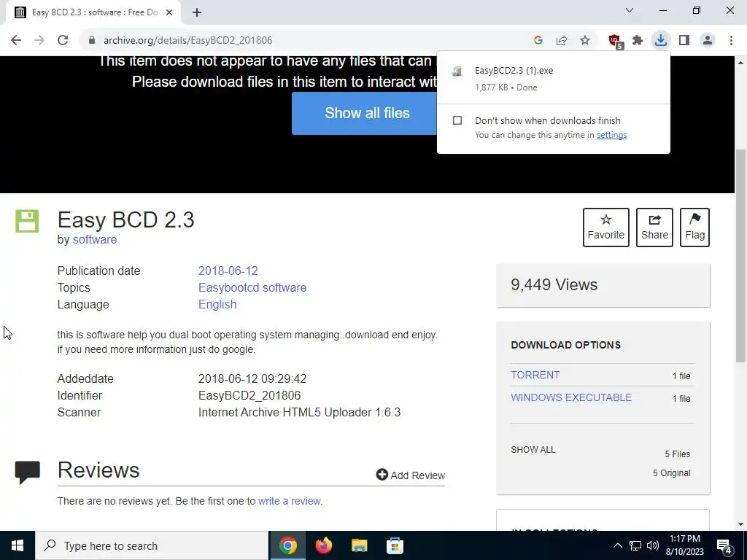This screenshot has height=560, width=747.
Task: Click Share button on item page
Action: coord(654,227)
